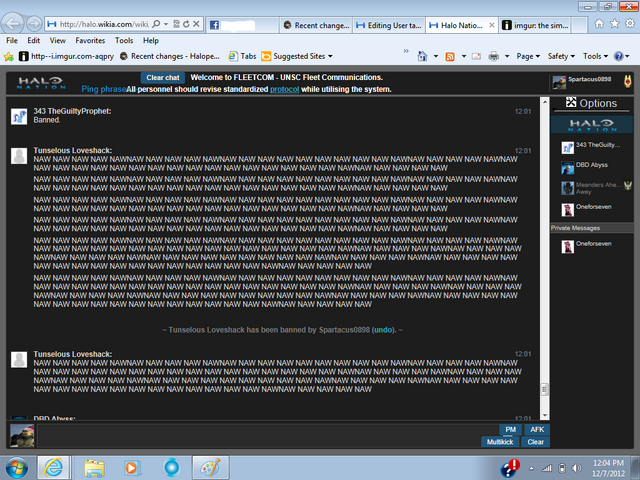Click the RSS feeds icon in command bar

pos(450,56)
